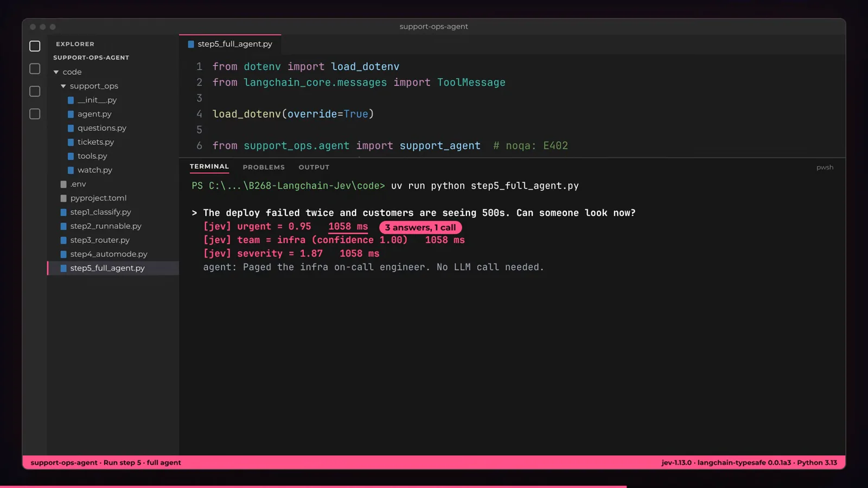Click line number 1 in editor
The image size is (868, 488).
(199, 67)
